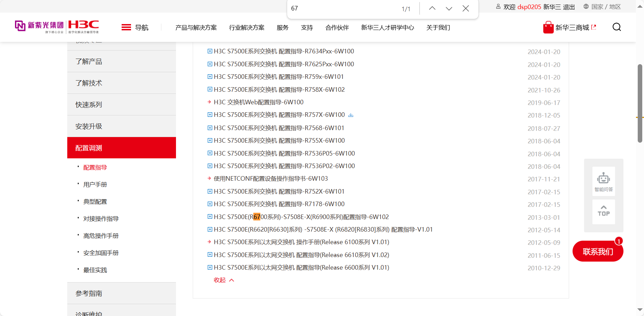Open the 新华三商城 store link
Viewport: 644px width, 316px height.
[572, 28]
